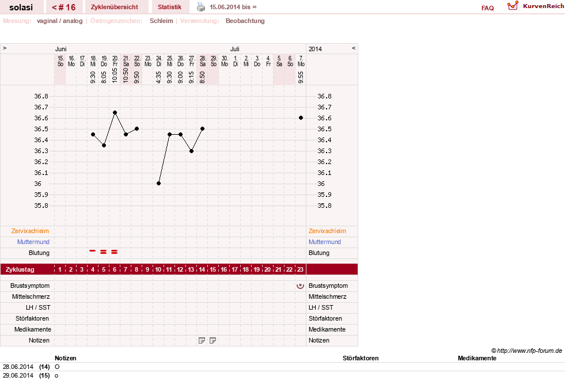Click the bottom 'Medikamente' column heading
Viewport: 565px width, 392px height.
coord(477,358)
